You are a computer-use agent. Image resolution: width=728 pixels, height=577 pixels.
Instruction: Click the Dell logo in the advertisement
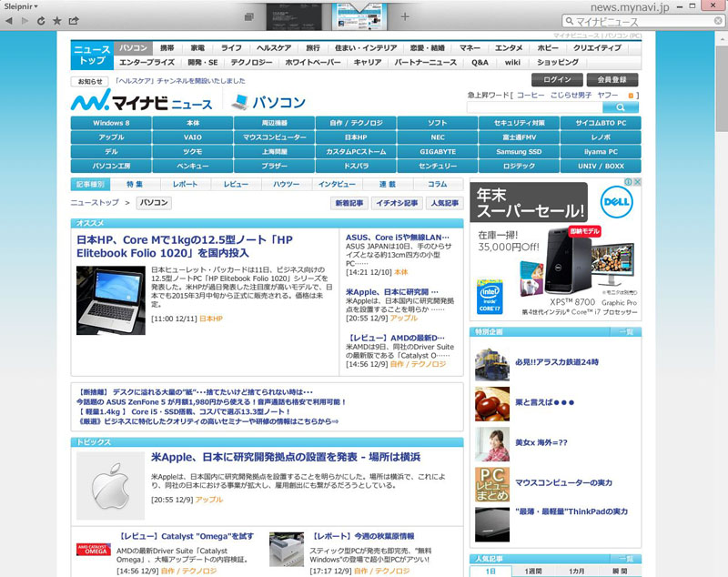[x=616, y=202]
